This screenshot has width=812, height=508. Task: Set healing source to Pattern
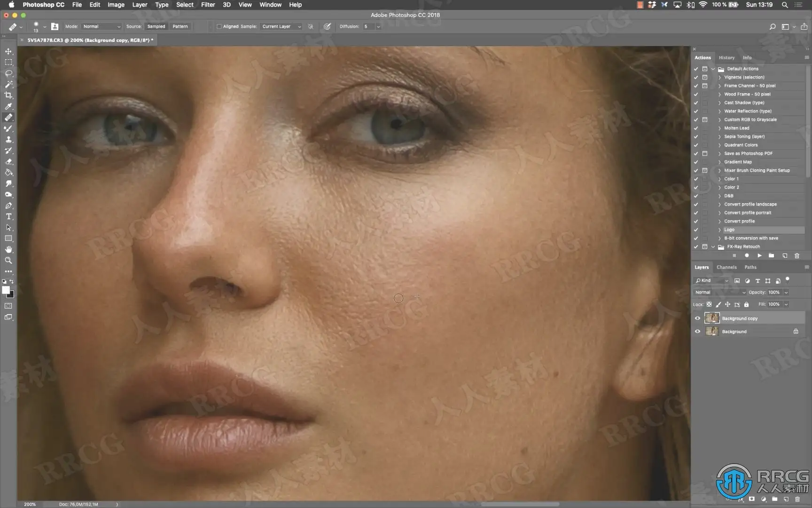point(180,27)
